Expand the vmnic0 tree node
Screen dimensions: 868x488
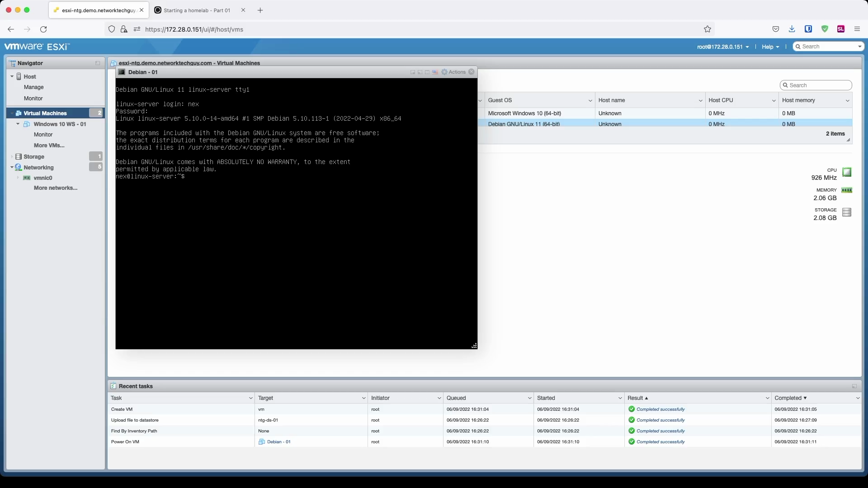pos(18,178)
